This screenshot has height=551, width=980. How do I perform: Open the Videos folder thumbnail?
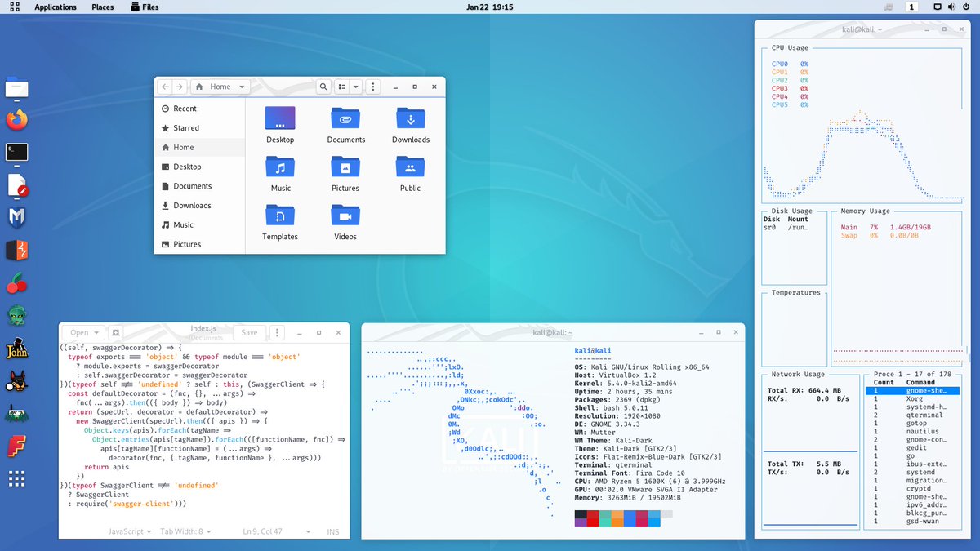[345, 215]
